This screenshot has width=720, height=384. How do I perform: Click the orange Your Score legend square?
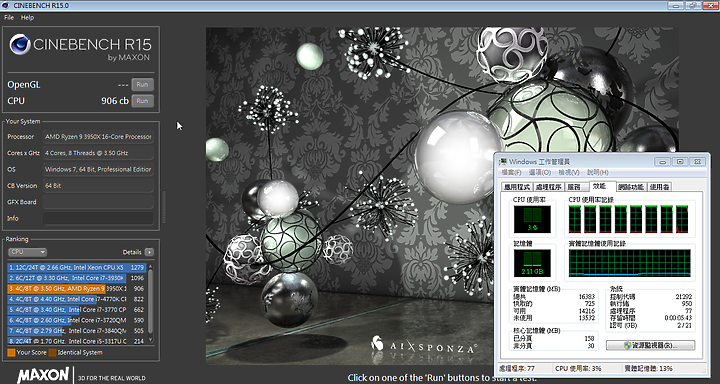(11, 353)
